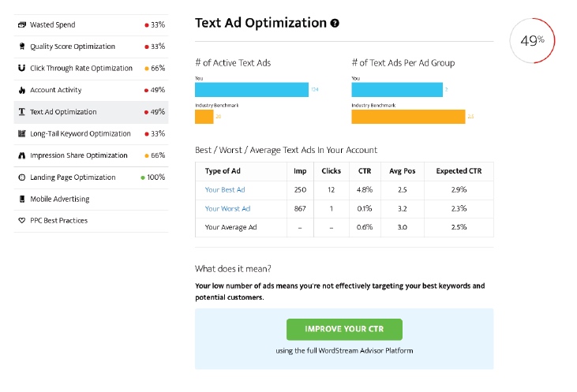
Task: Click the Account Activity flame icon
Action: coord(22,90)
